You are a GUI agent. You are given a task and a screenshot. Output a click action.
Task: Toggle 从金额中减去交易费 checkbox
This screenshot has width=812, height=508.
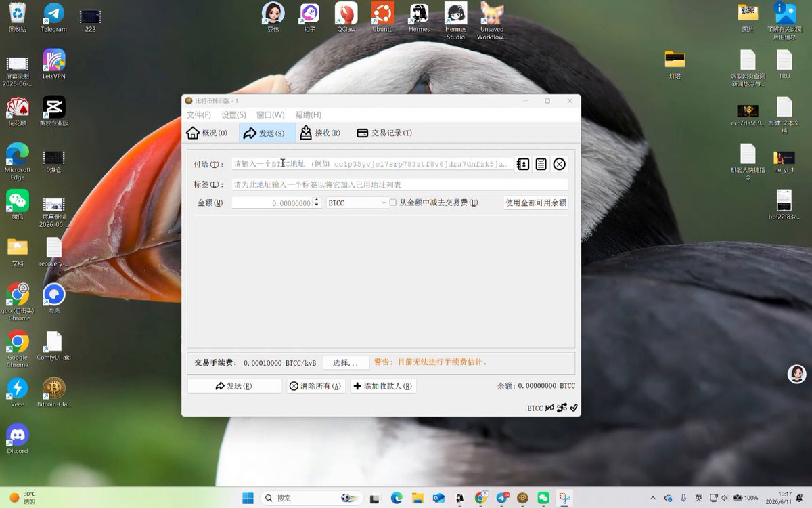tap(393, 203)
